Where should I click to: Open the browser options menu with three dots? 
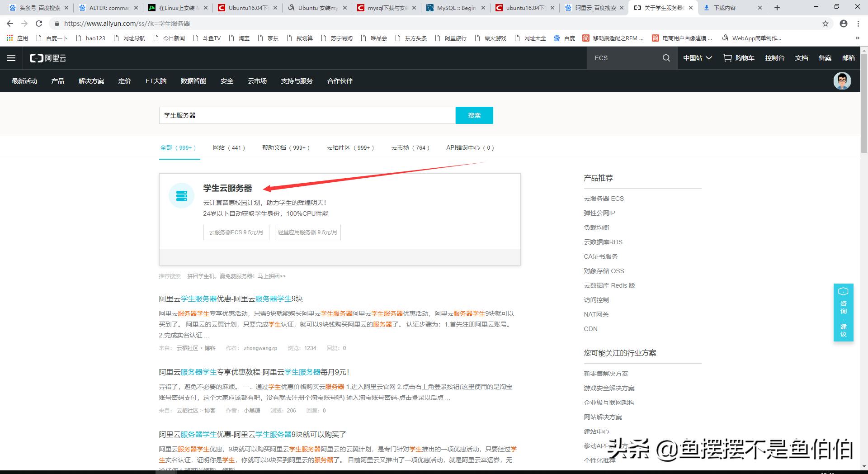859,24
